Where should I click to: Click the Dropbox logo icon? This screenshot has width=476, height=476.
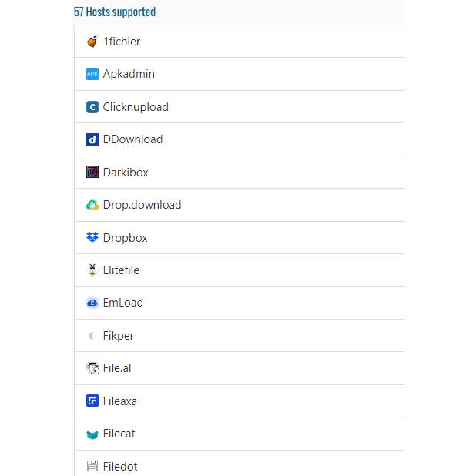(x=92, y=237)
